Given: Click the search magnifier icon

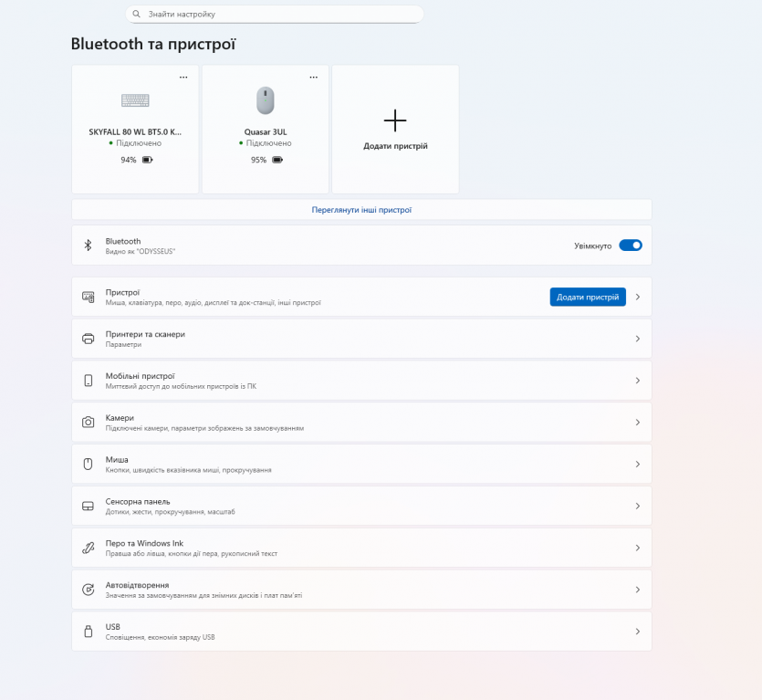Looking at the screenshot, I should 137,15.
